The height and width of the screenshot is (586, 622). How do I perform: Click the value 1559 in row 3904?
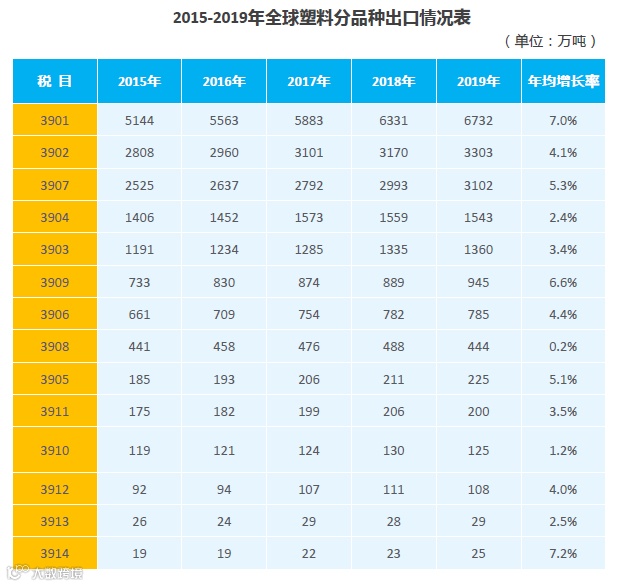click(x=394, y=217)
